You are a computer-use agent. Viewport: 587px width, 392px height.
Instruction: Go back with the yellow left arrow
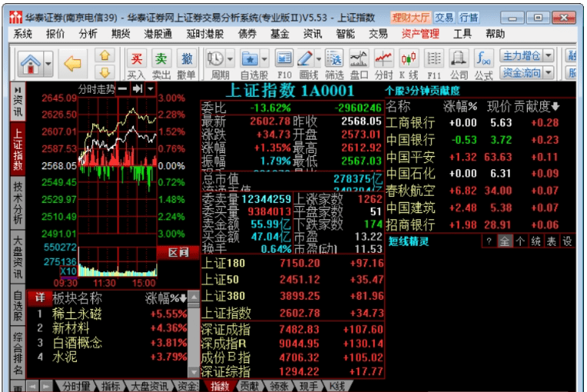[x=72, y=64]
